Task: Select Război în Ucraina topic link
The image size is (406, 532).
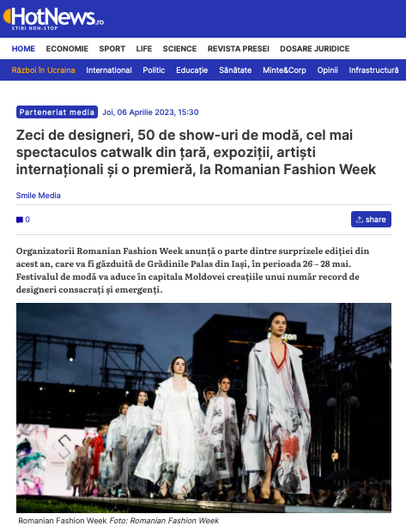Action: click(44, 70)
